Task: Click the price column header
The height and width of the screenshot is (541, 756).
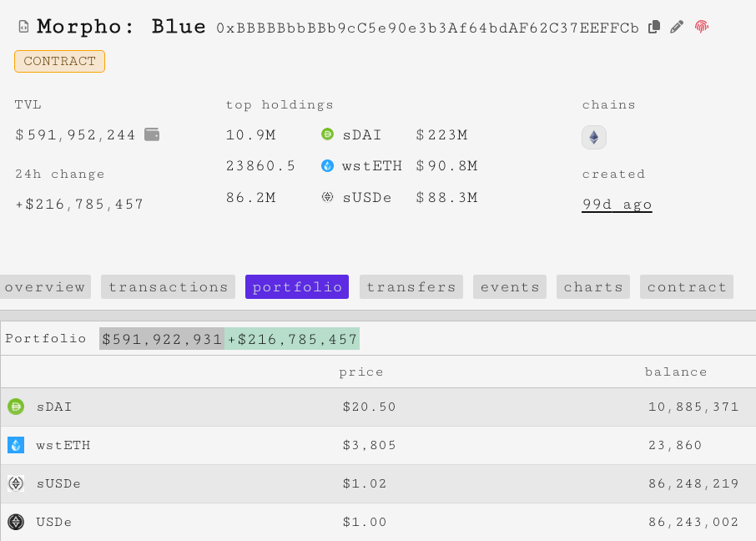Action: (x=361, y=372)
